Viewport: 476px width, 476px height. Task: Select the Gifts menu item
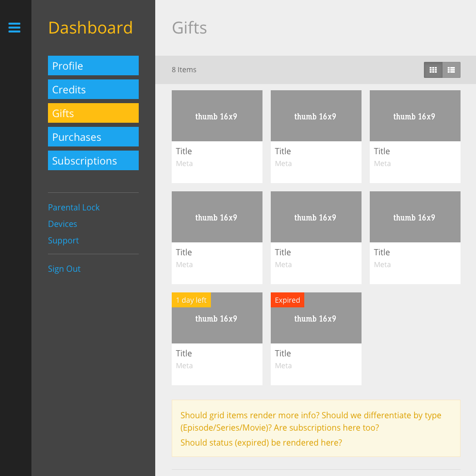point(93,113)
